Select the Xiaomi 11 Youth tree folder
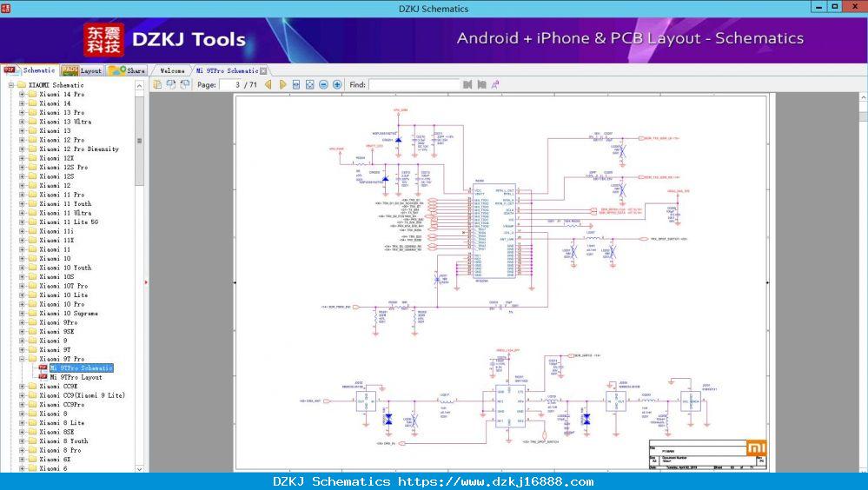868x490 pixels. (65, 204)
